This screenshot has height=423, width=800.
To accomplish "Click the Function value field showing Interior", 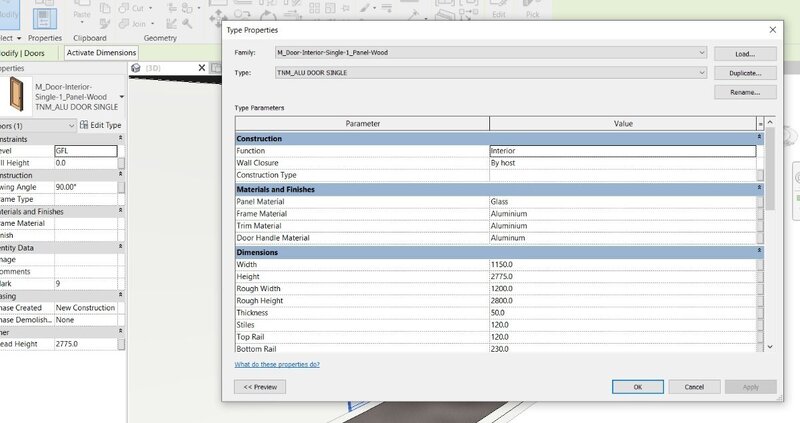I will pos(620,151).
